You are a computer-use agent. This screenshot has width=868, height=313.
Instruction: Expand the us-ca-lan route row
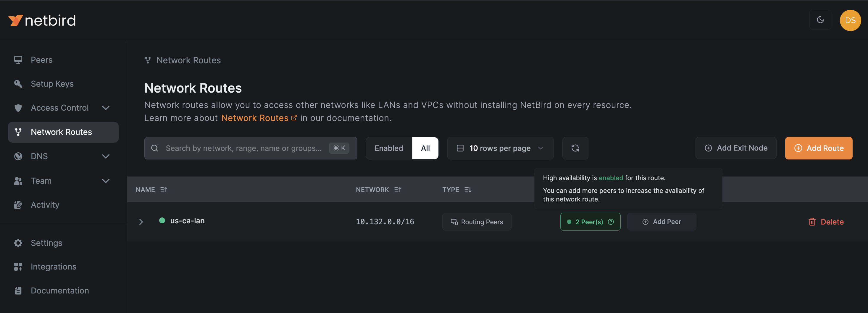(141, 222)
